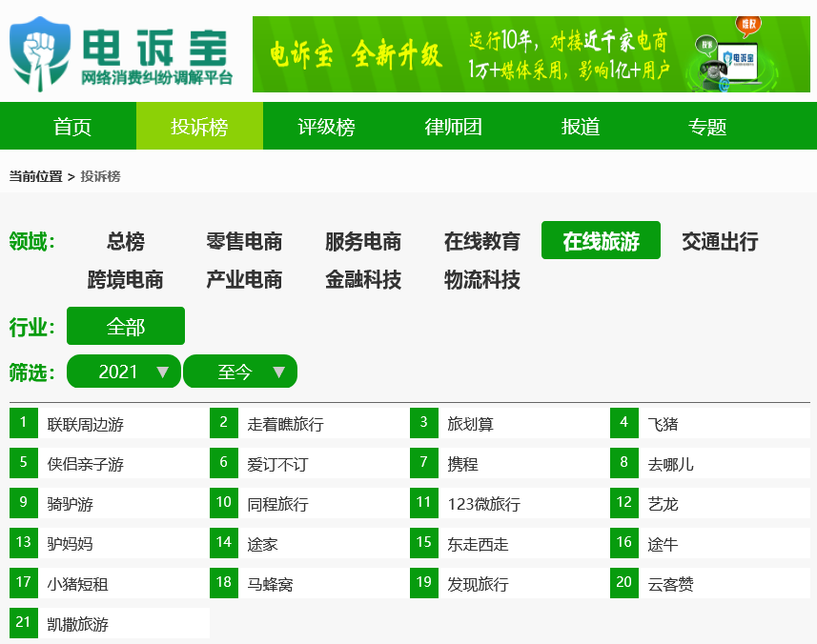
Task: Open rank 17 小猪短租
Action: tap(110, 583)
